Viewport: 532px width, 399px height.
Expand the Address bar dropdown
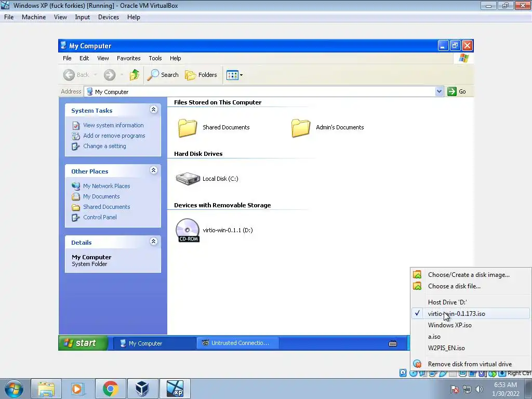[439, 91]
